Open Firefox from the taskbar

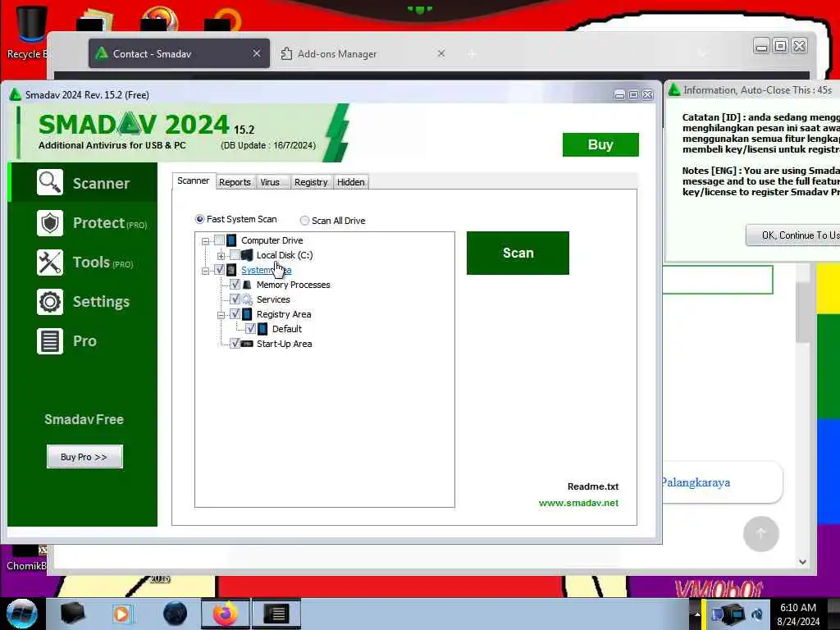(x=226, y=614)
